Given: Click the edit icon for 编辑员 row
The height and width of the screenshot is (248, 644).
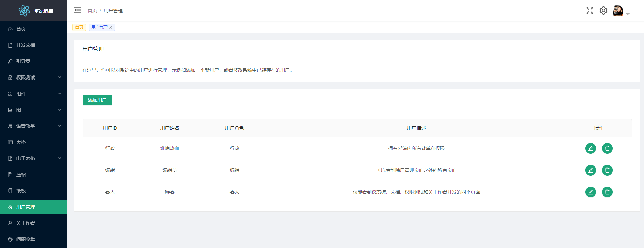Looking at the screenshot, I should click(590, 170).
